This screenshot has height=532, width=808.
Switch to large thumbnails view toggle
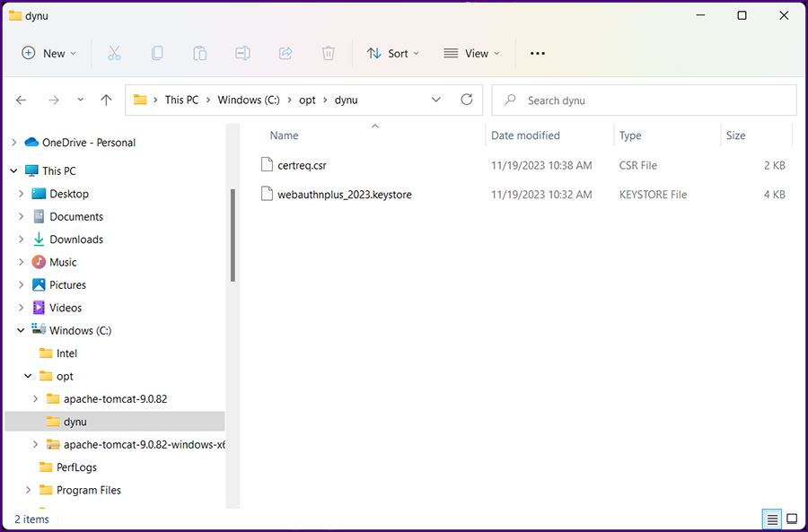[x=792, y=519]
